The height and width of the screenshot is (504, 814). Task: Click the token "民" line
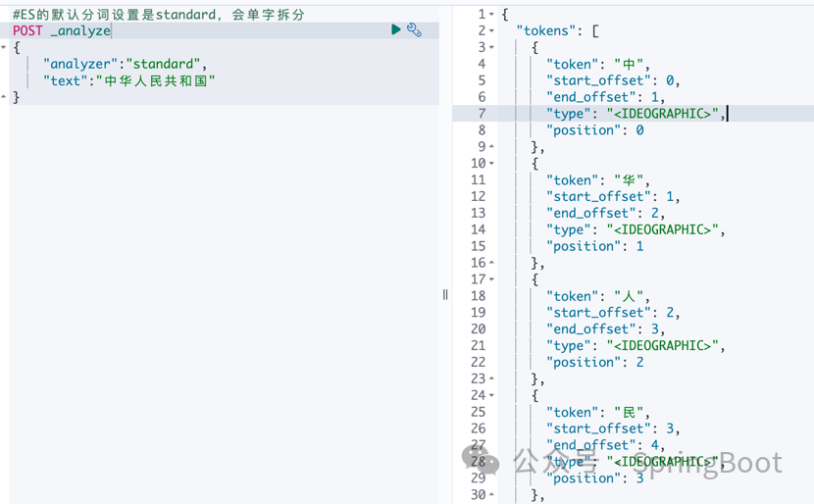click(x=597, y=412)
